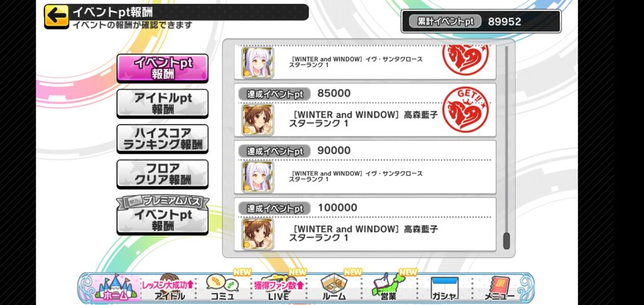The height and width of the screenshot is (305, 644).
Task: Open the メニュー notebook icon
Action: pyautogui.click(x=499, y=288)
